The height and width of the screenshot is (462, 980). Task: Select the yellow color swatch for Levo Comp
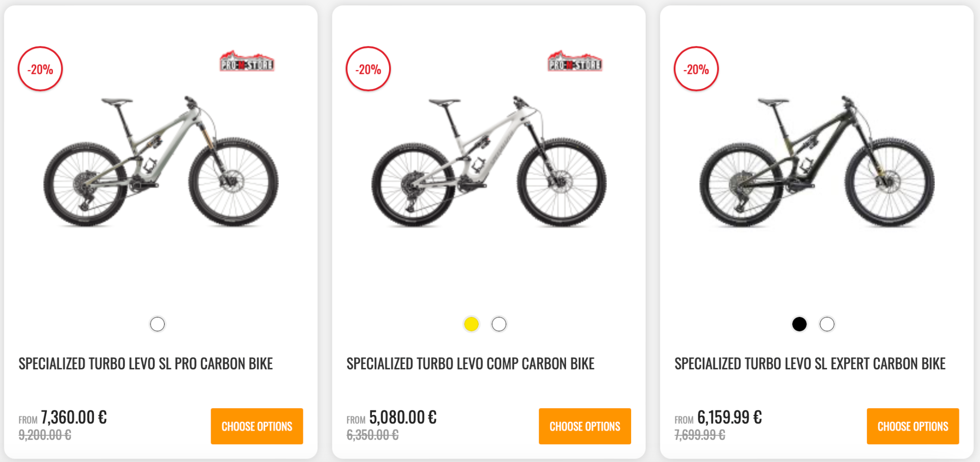pyautogui.click(x=471, y=324)
